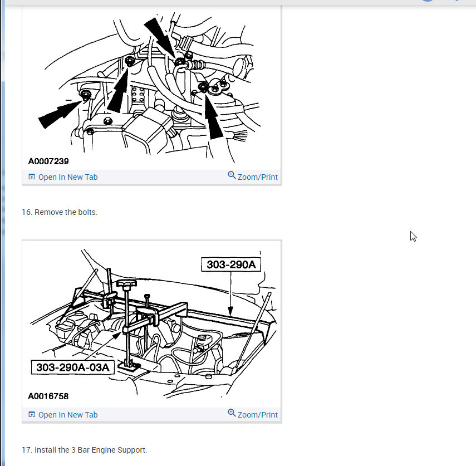Click the 303-290A-03A tool callout
The image size is (476, 466).
pyautogui.click(x=72, y=367)
